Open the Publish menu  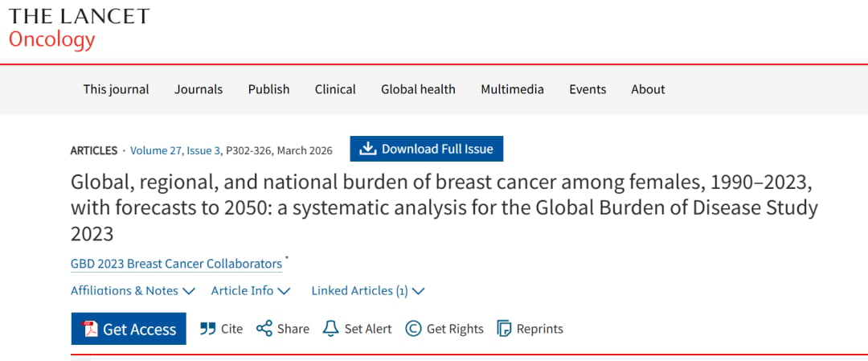[268, 89]
